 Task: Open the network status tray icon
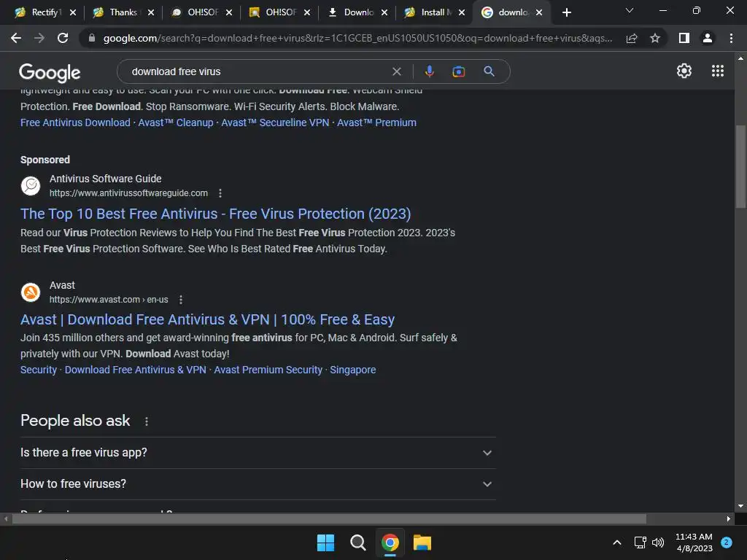(x=640, y=542)
